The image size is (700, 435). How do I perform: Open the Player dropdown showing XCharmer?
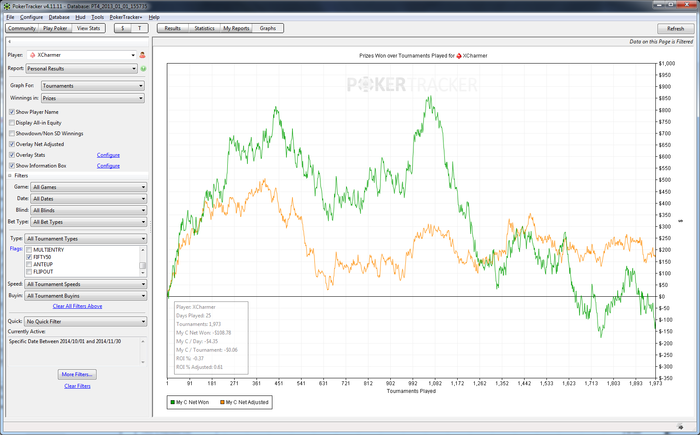click(x=81, y=55)
